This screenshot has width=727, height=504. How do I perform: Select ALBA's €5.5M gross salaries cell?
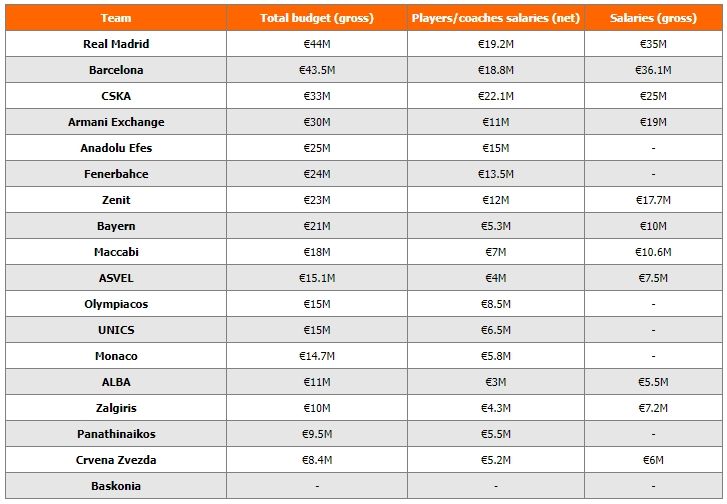653,382
